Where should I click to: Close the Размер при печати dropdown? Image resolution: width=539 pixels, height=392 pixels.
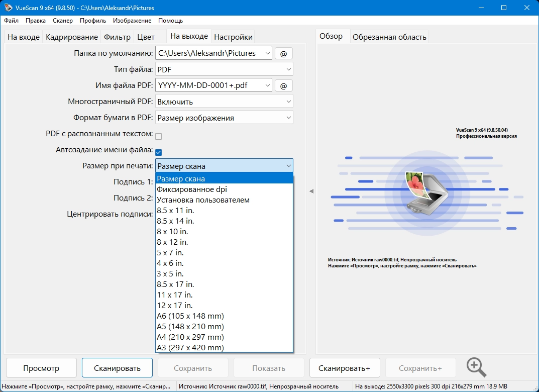point(224,166)
